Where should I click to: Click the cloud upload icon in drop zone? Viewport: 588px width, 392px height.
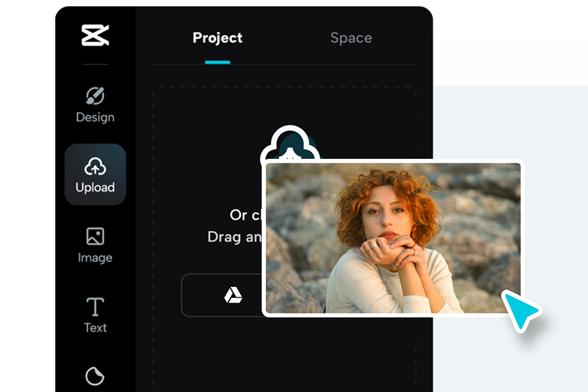(x=290, y=143)
